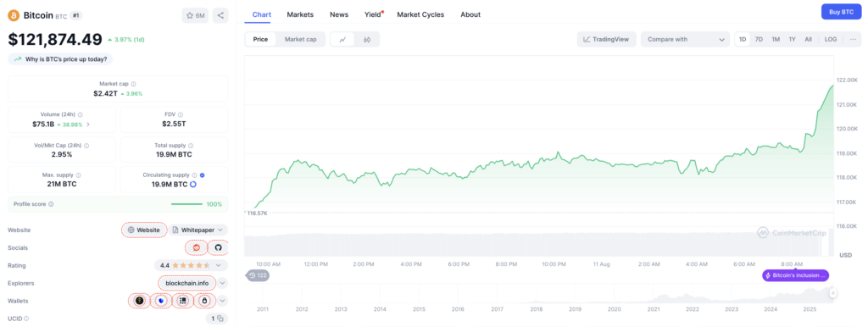
Task: Click the verified badge by Circulating supply
Action: (202, 175)
